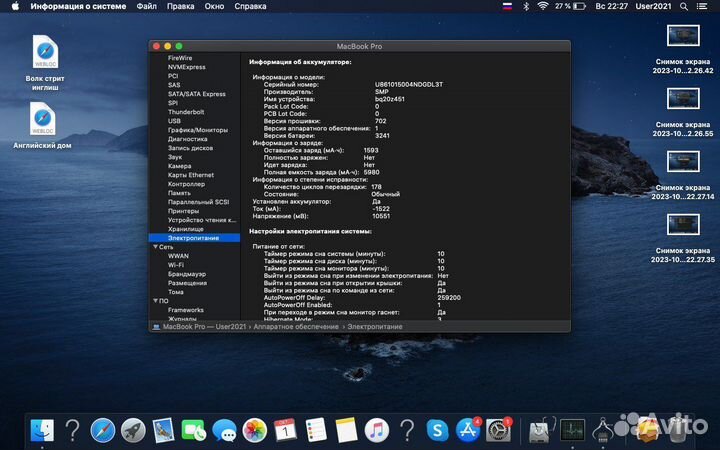
Task: Select Thunderbolt in sidebar
Action: pyautogui.click(x=186, y=112)
